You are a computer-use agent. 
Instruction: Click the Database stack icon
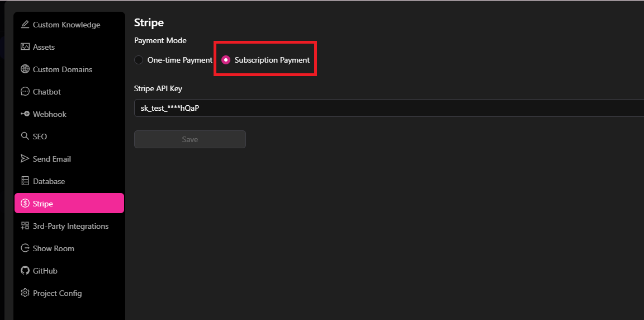25,181
